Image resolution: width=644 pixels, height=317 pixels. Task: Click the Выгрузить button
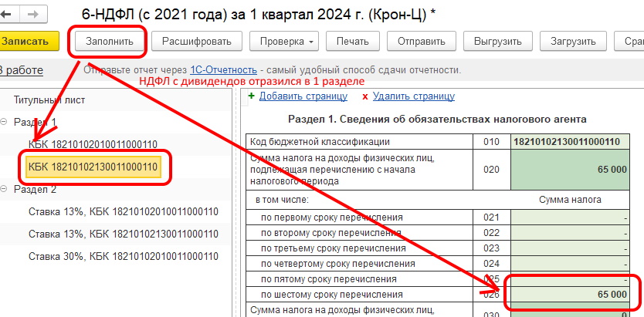[498, 42]
